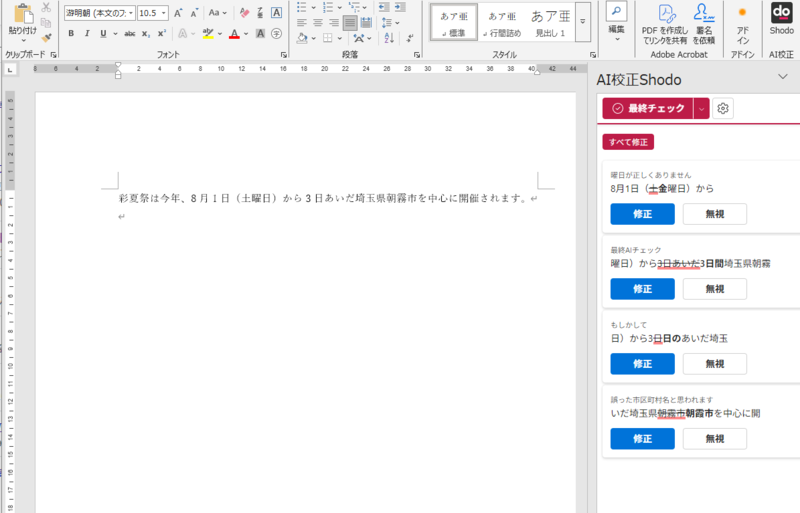Click PDF を作成してリンクを共有 in Adobe Acrobat
The height and width of the screenshot is (513, 800).
(665, 25)
